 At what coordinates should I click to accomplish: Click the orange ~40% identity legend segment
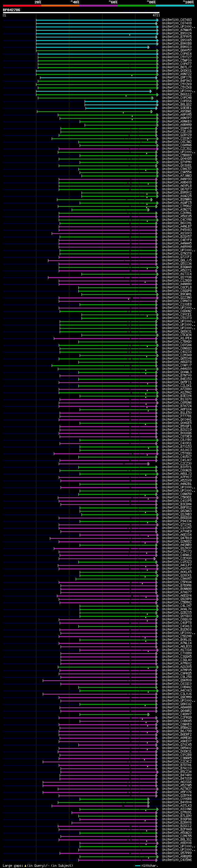pos(60,6)
